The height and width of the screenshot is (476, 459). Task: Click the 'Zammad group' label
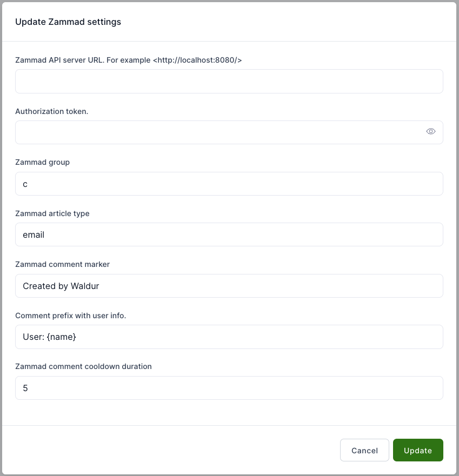(42, 162)
